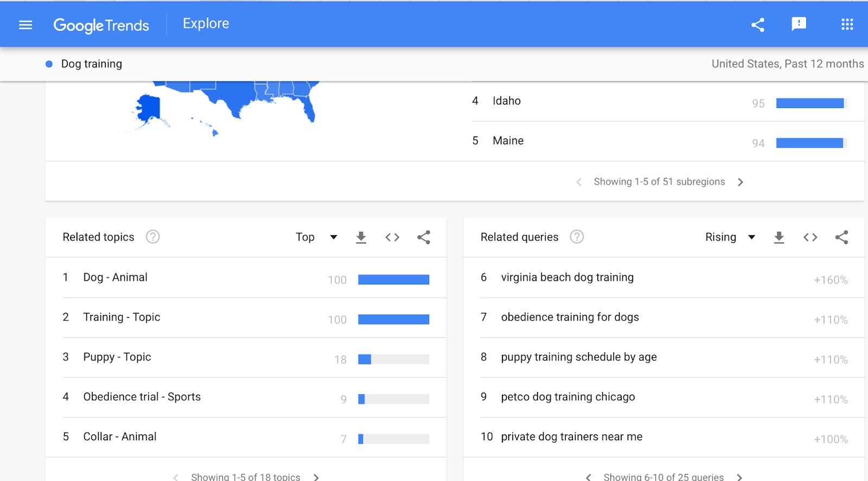Image resolution: width=868 pixels, height=481 pixels.
Task: Go to previous page of related queries
Action: point(589,477)
